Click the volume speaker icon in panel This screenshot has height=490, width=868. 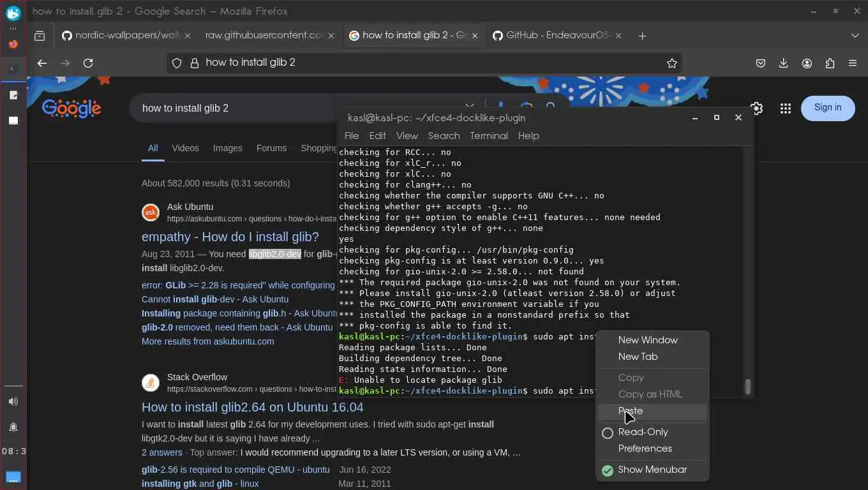pos(13,401)
